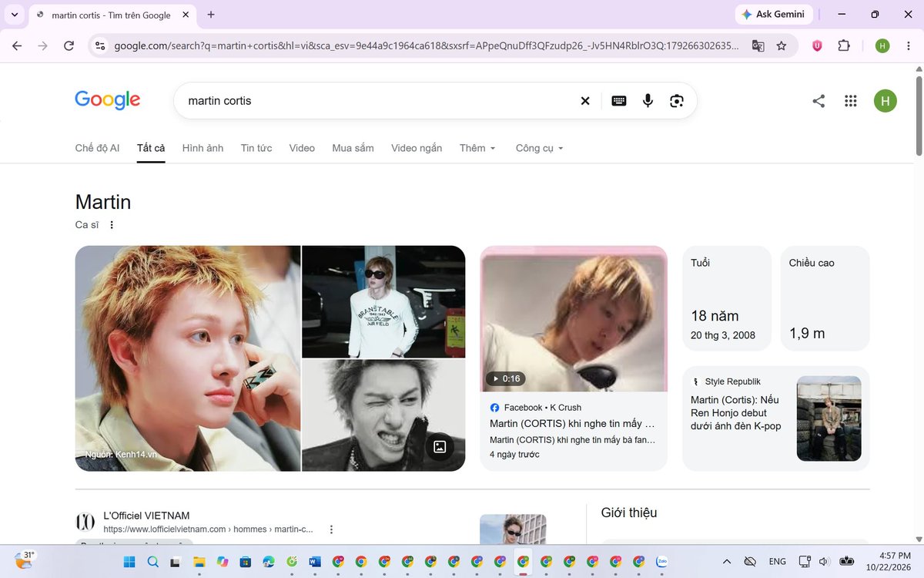View site information in the address bar
Image resolution: width=924 pixels, height=578 pixels.
(x=99, y=45)
